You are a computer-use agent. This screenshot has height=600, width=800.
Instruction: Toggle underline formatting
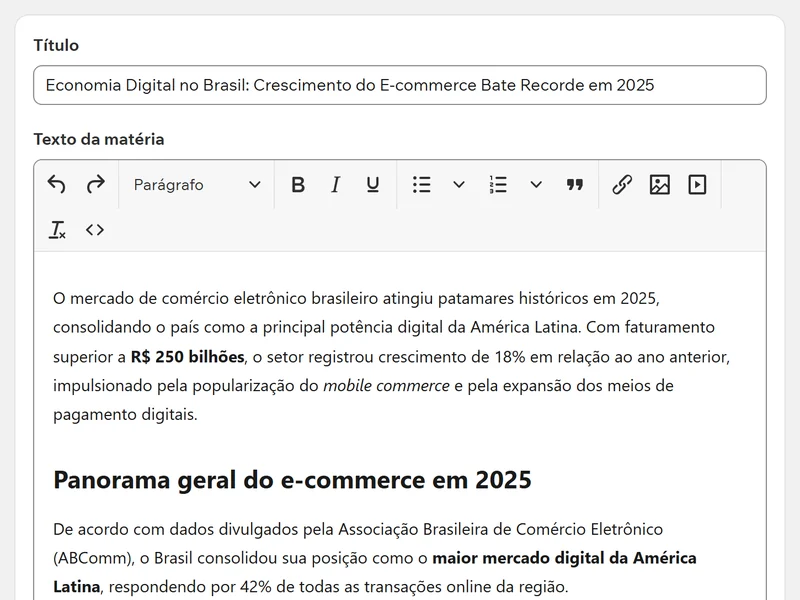tap(373, 184)
